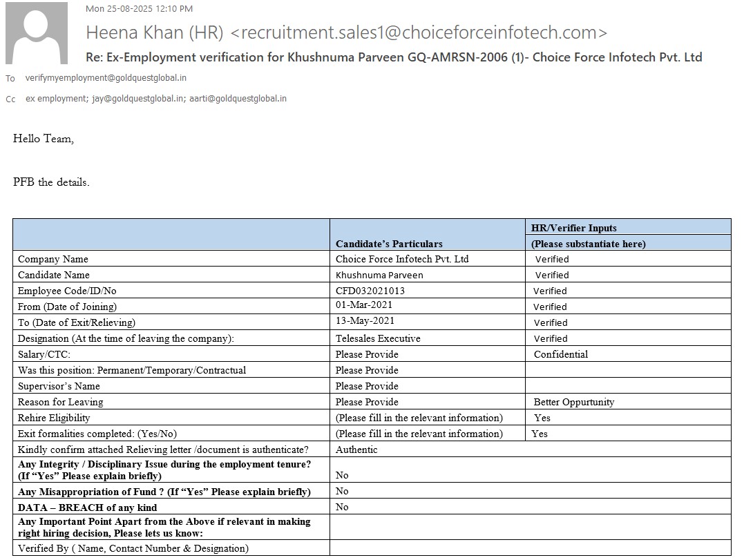744x560 pixels.
Task: Click Cc recipient aarti@goldquestglobal.in
Action: (238, 99)
